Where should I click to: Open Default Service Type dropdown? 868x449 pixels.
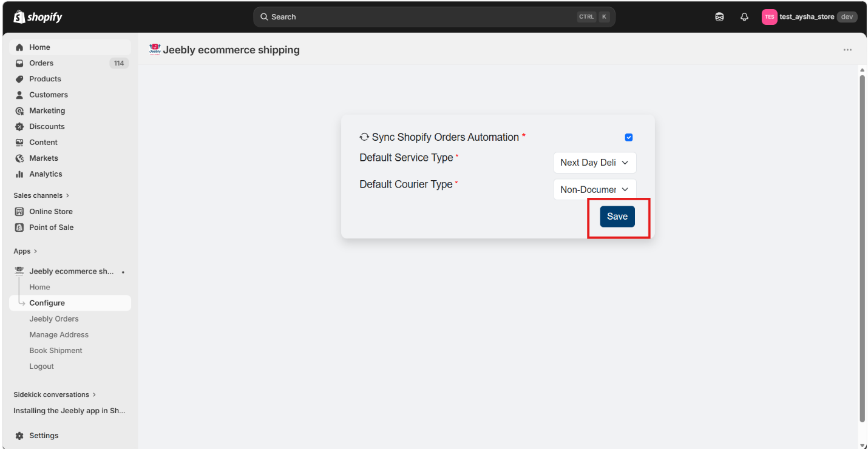tap(595, 163)
